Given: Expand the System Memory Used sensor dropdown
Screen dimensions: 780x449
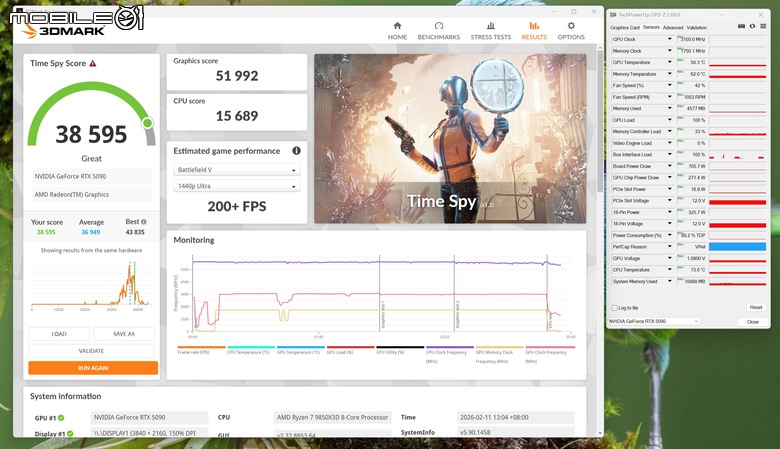Looking at the screenshot, I should tap(670, 281).
